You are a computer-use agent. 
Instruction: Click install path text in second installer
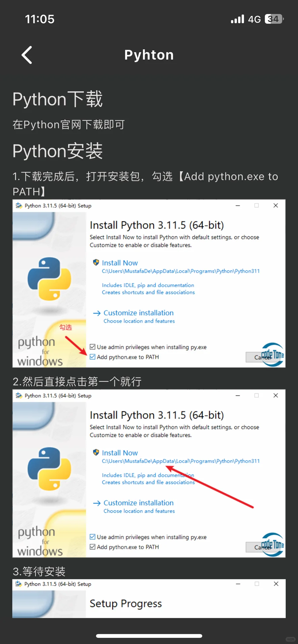pos(181,461)
